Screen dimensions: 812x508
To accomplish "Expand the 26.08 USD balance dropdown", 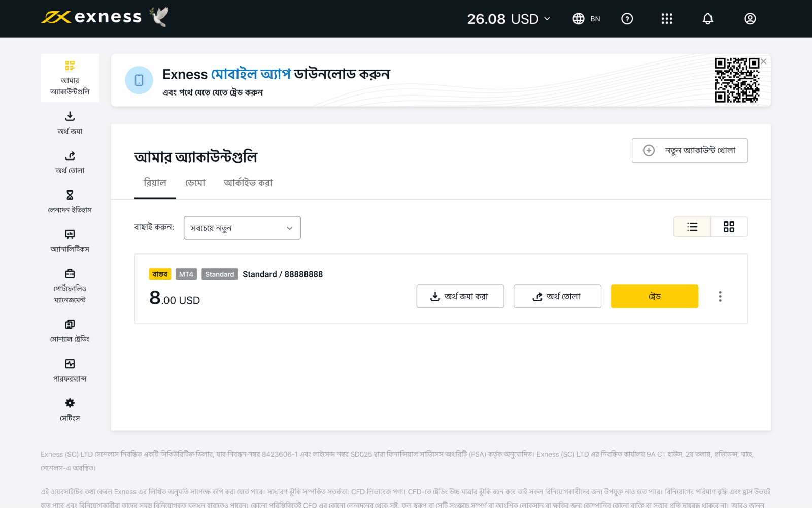I will coord(509,19).
